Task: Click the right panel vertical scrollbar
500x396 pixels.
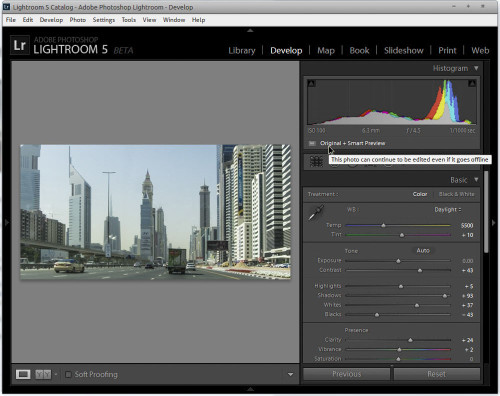Action: pos(486,212)
